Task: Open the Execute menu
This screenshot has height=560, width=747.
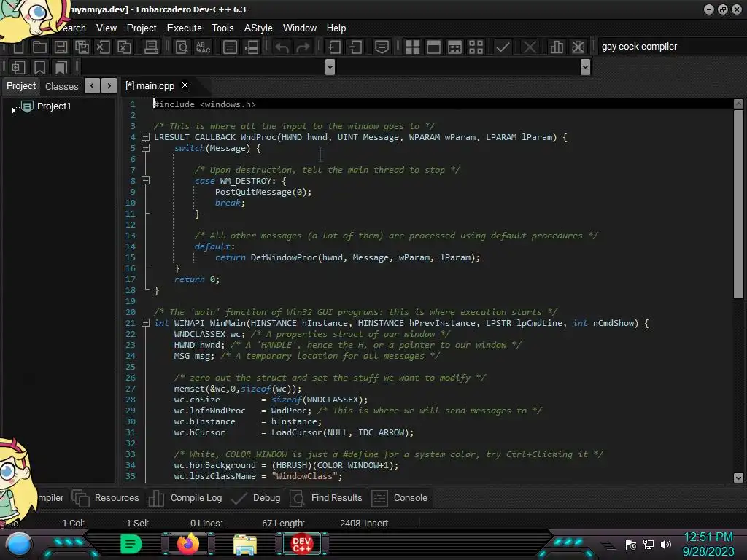Action: 185,28
